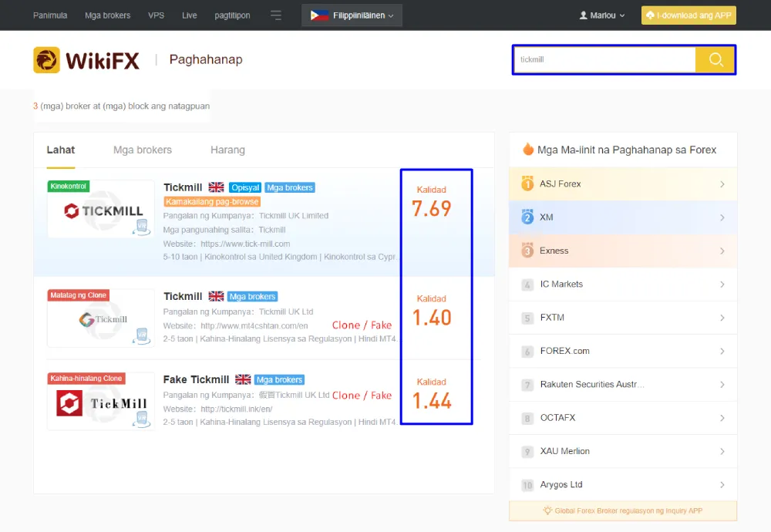
Task: Click the bronze rank 3 medal icon
Action: [527, 251]
